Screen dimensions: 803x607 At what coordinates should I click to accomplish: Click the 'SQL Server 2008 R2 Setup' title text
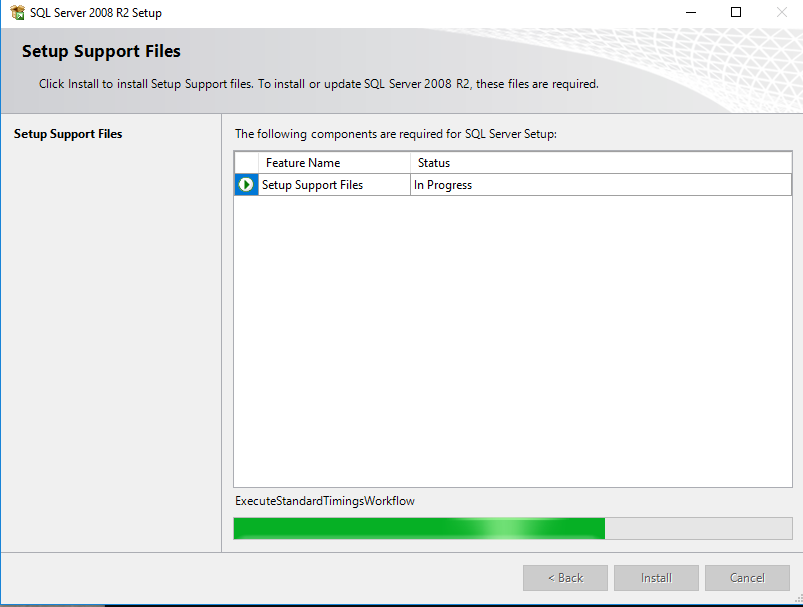coord(96,13)
